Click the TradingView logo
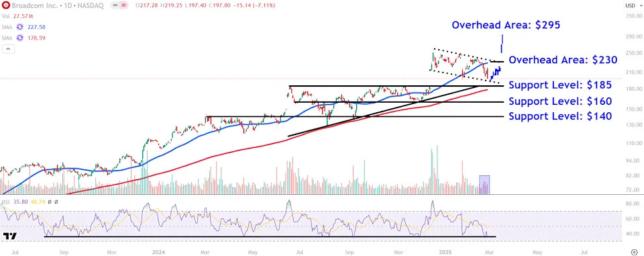Viewport: 644px width, 256px height. click(9, 237)
